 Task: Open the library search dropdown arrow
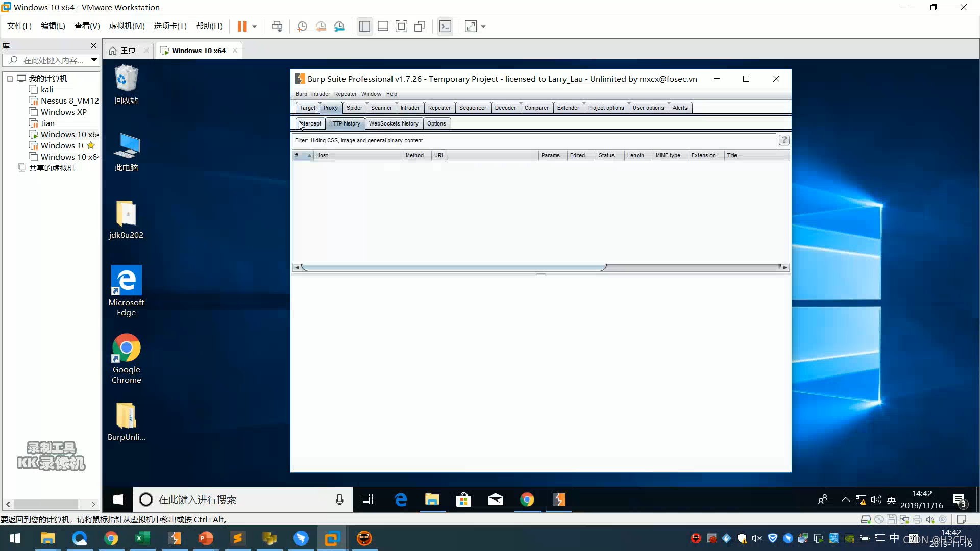[94, 60]
